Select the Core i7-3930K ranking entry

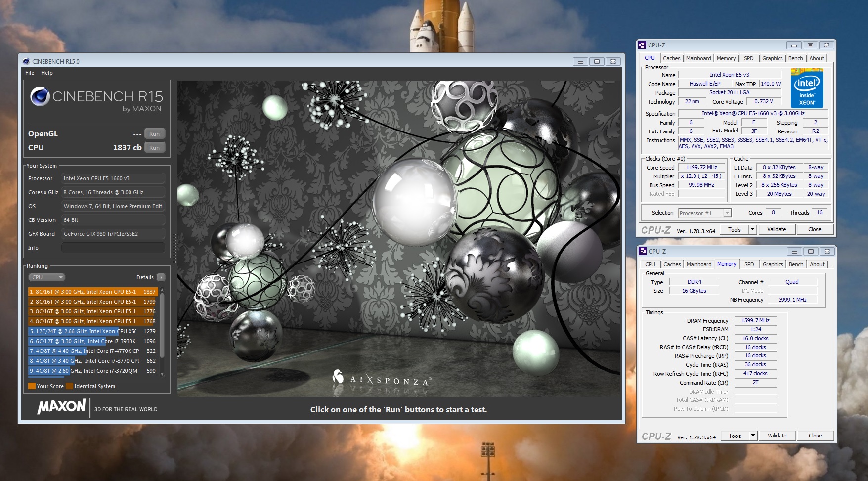[x=93, y=341]
